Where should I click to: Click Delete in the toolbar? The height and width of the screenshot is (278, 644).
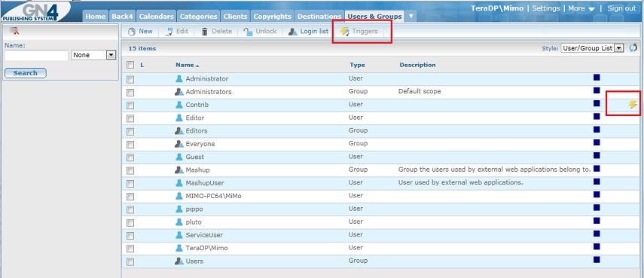click(216, 31)
